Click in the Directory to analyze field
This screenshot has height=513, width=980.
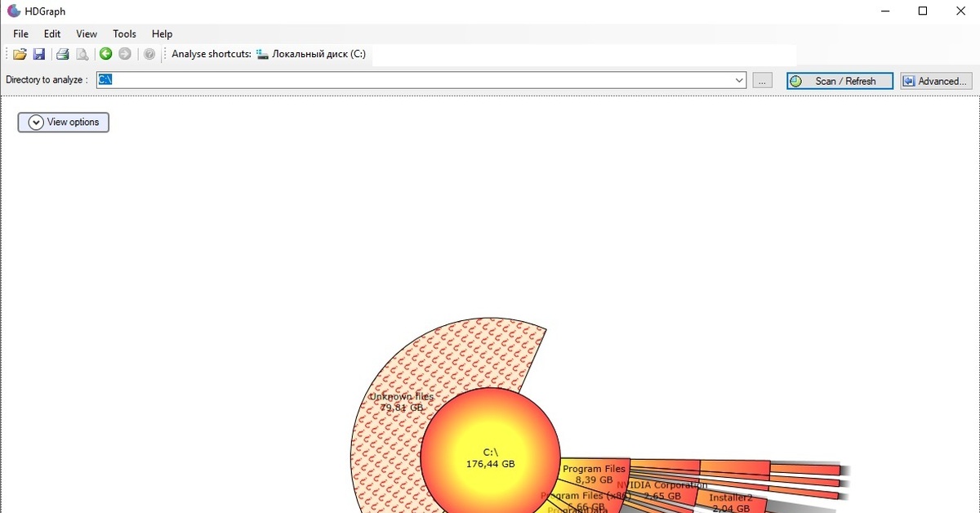[408, 80]
